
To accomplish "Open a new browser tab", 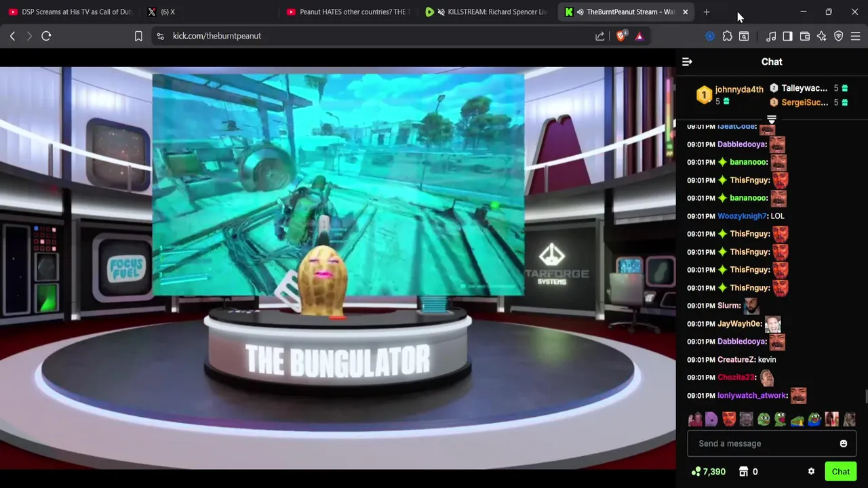I will [x=707, y=12].
